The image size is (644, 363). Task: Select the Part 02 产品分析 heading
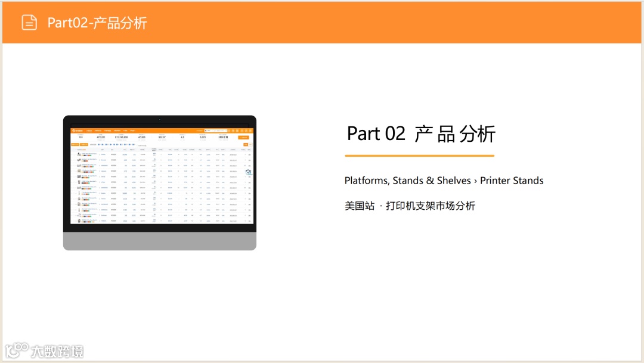(421, 134)
